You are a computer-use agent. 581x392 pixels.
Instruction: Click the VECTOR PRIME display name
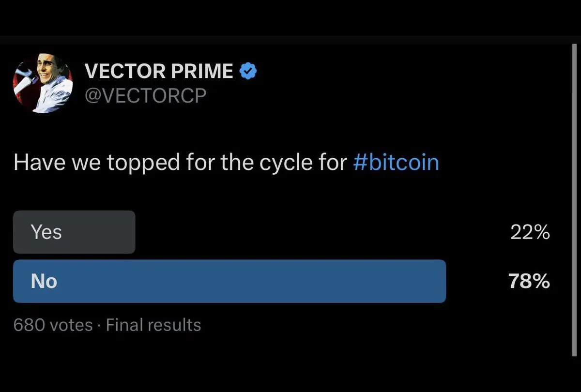[x=159, y=72]
